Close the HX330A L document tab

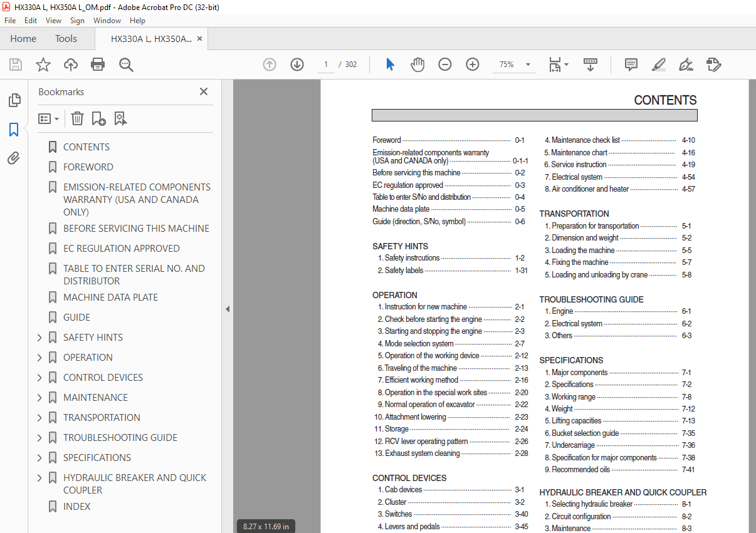point(199,38)
